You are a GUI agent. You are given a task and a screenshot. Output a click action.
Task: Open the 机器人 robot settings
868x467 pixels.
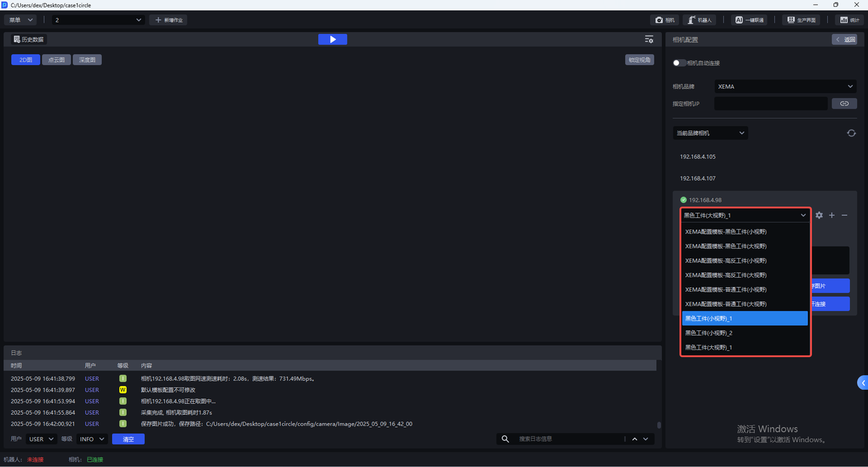699,20
